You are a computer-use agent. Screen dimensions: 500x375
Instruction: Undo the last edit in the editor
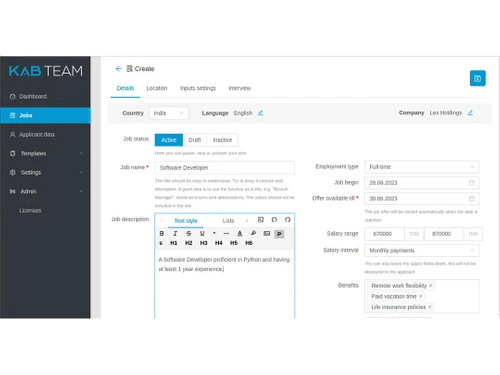click(274, 220)
